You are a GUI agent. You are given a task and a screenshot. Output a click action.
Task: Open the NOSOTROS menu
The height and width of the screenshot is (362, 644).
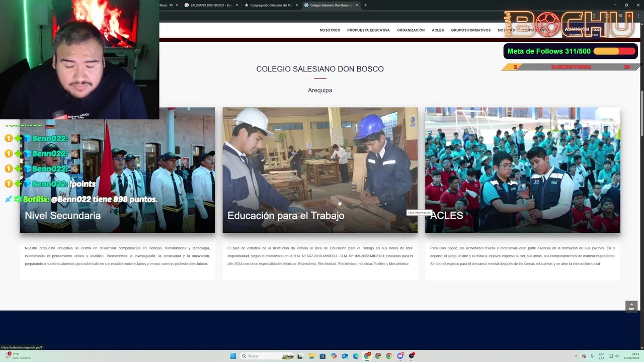tap(330, 30)
